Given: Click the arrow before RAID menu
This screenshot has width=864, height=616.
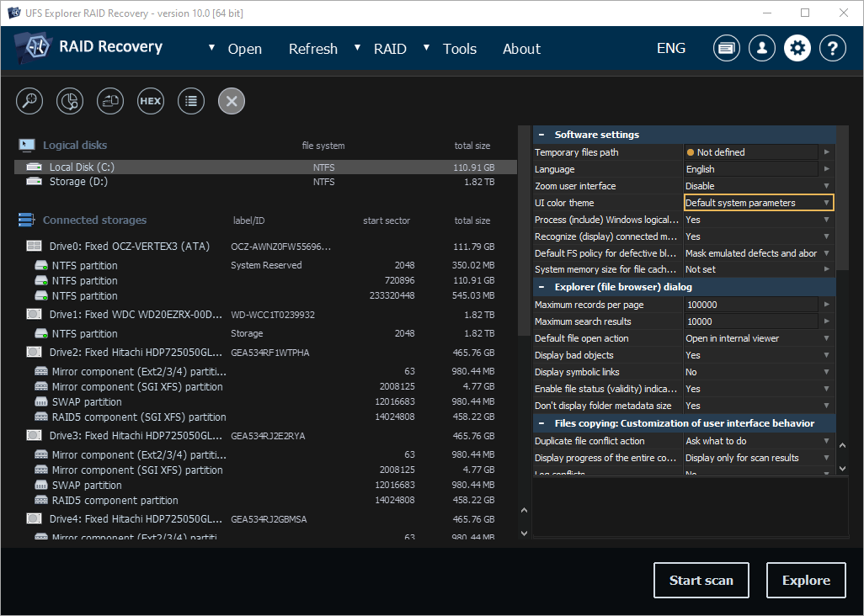Looking at the screenshot, I should click(357, 48).
